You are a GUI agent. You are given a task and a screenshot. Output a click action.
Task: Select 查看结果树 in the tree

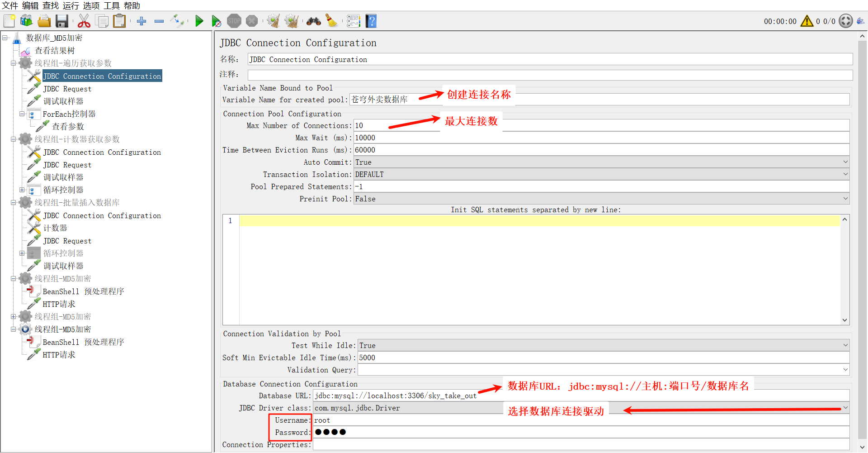pyautogui.click(x=55, y=51)
